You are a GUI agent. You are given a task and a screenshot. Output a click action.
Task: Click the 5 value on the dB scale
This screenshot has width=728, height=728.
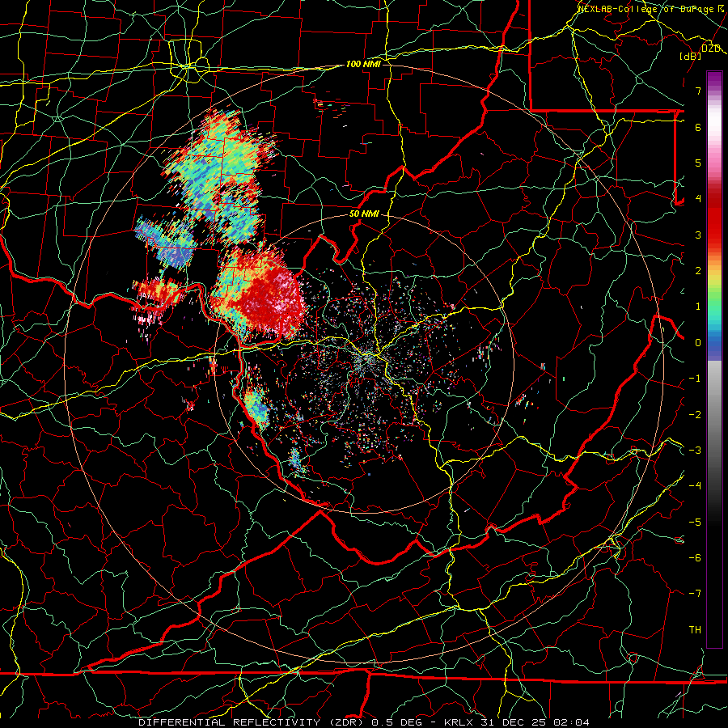click(x=698, y=163)
